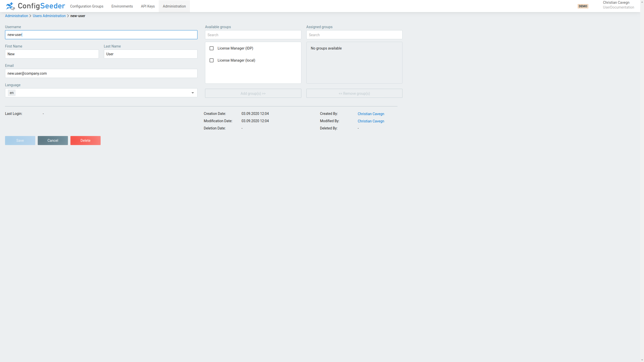Navigate to Users Administration breadcrumb
Image resolution: width=644 pixels, height=362 pixels.
point(49,16)
